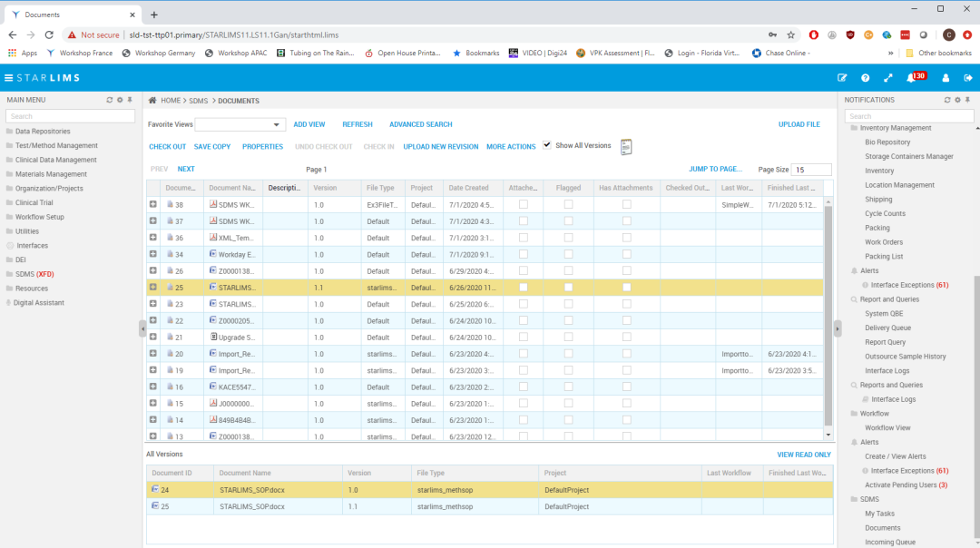The width and height of the screenshot is (980, 548).
Task: Open Notifications panel settings gear
Action: 957,100
